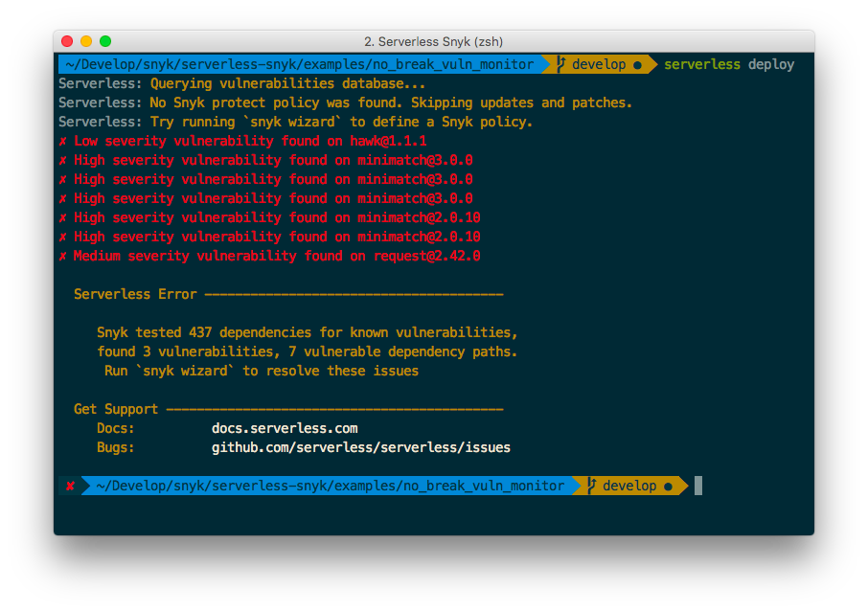Click the red cross beside request@2.42.0 medium severity

[62, 256]
